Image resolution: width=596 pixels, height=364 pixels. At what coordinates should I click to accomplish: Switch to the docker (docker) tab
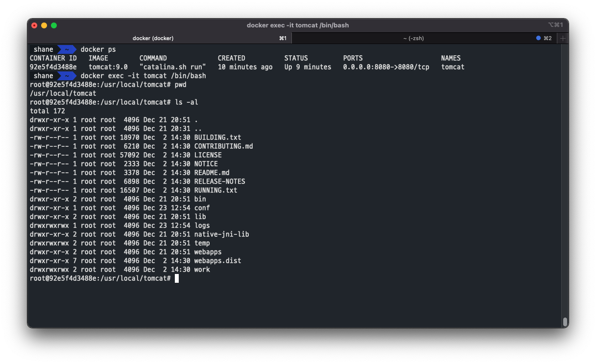[160, 38]
